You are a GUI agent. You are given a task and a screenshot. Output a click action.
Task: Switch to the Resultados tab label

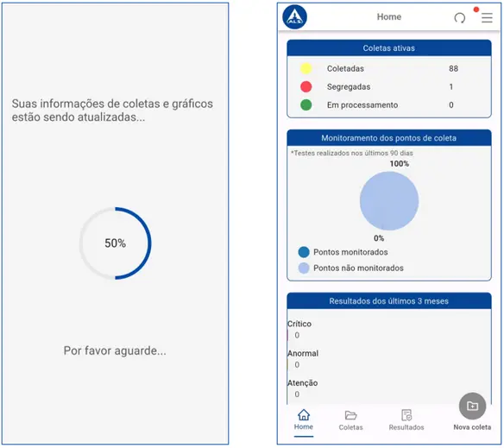pos(406,427)
